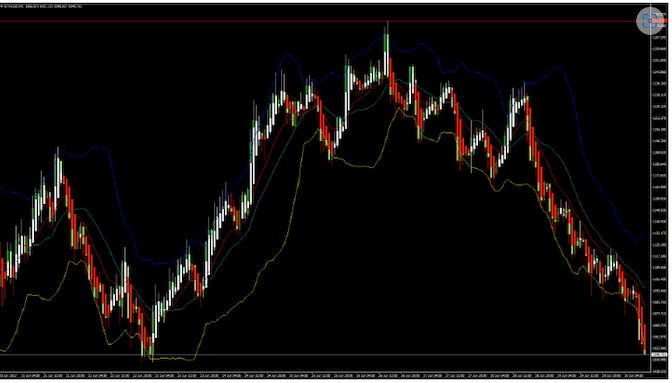Click the rightmost date label on time axis
Viewport: 672px width, 383px height.
click(634, 375)
